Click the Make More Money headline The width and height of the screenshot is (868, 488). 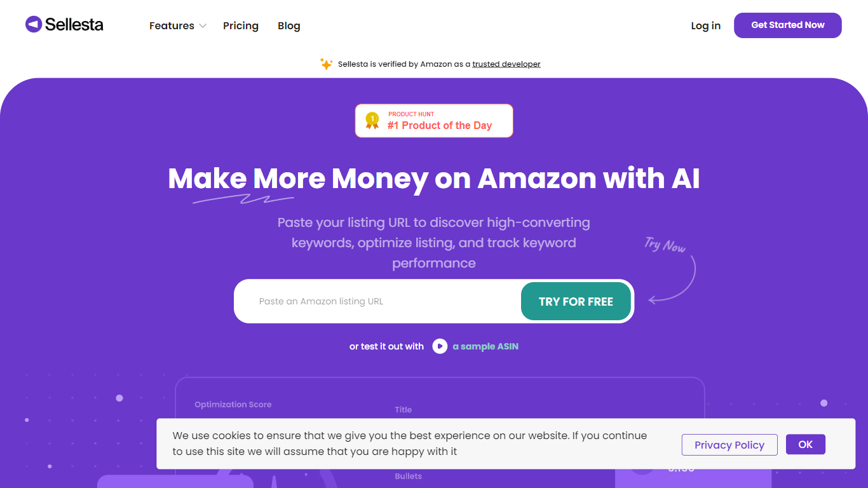point(433,179)
